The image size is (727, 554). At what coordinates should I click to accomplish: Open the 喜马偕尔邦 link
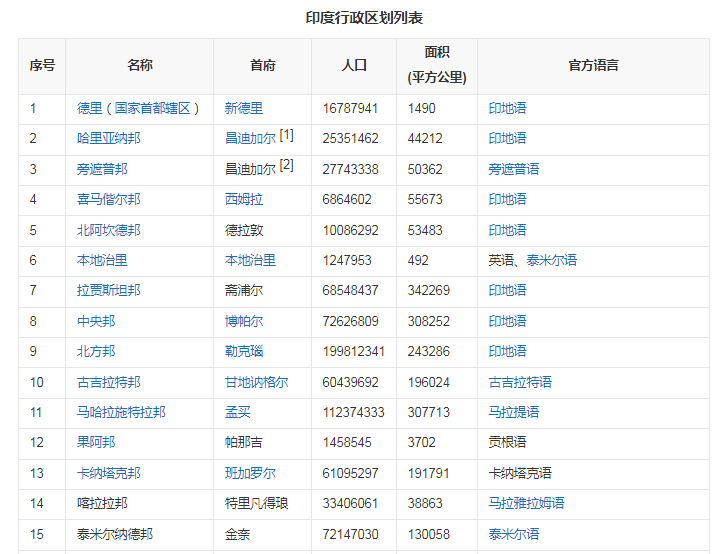click(x=109, y=200)
